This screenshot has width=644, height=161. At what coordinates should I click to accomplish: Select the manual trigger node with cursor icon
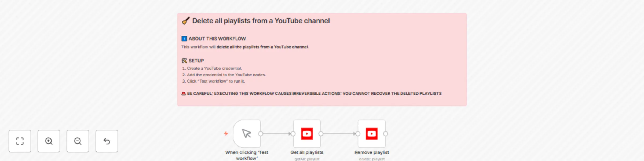click(247, 134)
